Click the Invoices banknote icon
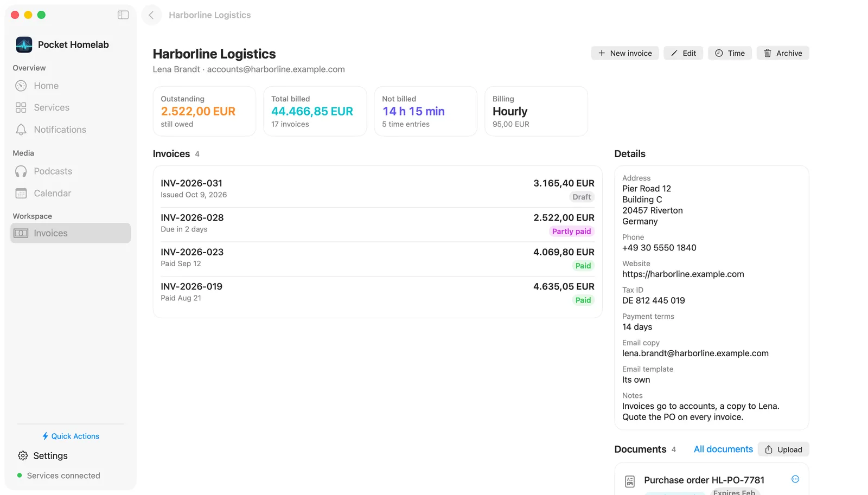The height and width of the screenshot is (495, 868). (21, 233)
